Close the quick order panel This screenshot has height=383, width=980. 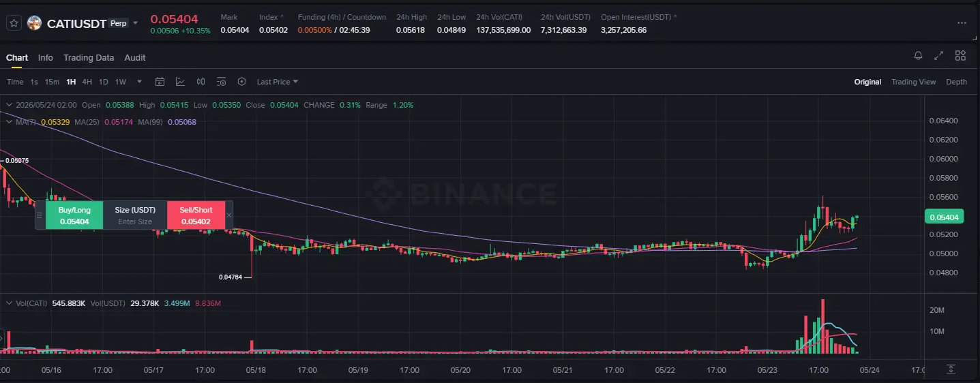[229, 215]
